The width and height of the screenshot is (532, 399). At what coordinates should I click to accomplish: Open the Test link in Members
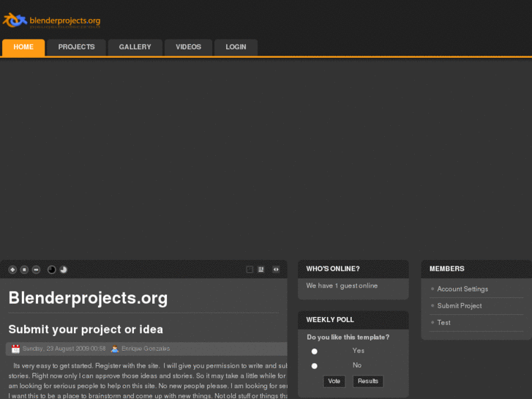click(443, 323)
